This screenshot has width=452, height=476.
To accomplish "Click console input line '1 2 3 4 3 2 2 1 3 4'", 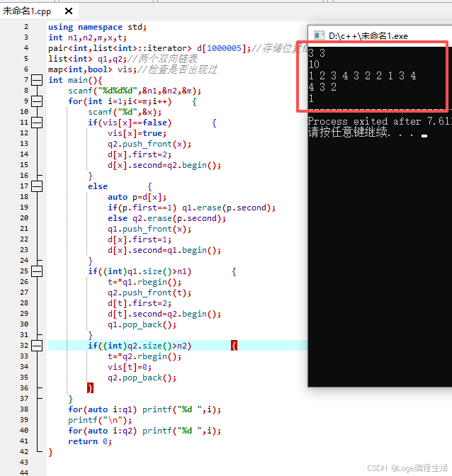I will 362,76.
